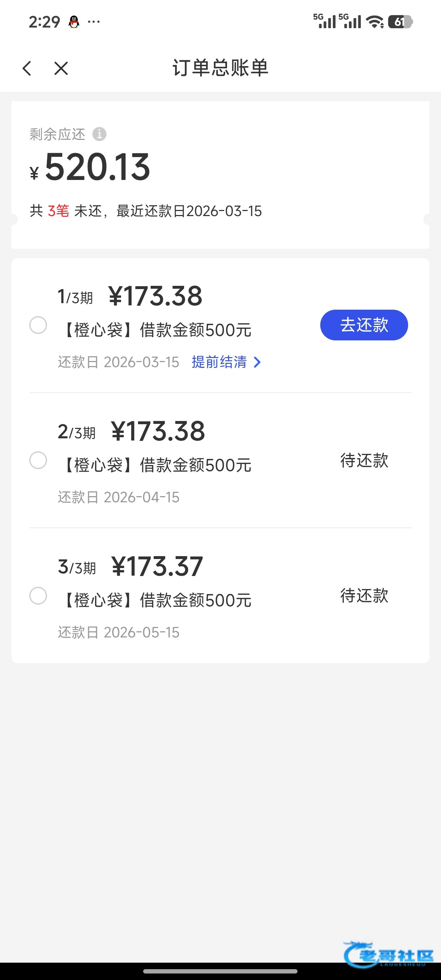
Task: Select the 3/3期 installment radio button
Action: 38,596
